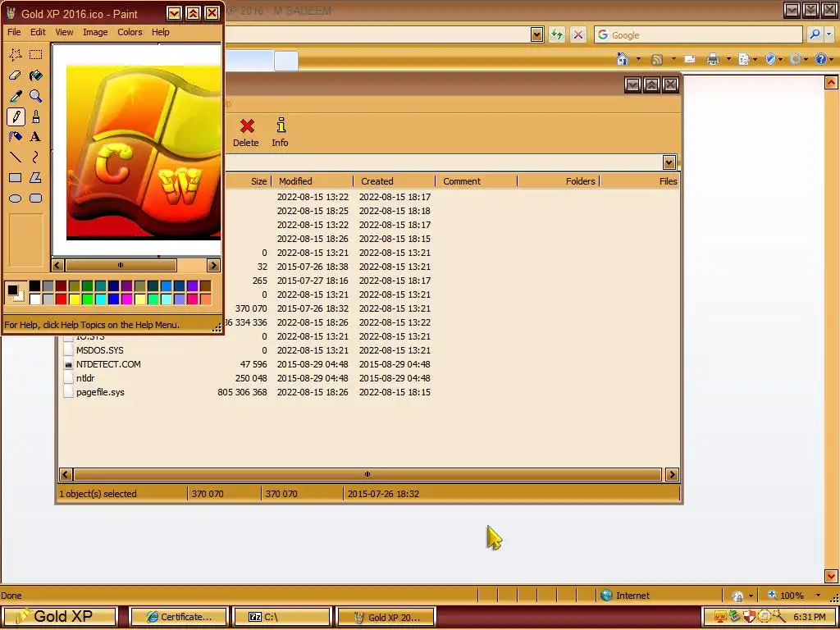Switch to 7-Zip C:\ taskbar button
The height and width of the screenshot is (630, 840).
[282, 617]
